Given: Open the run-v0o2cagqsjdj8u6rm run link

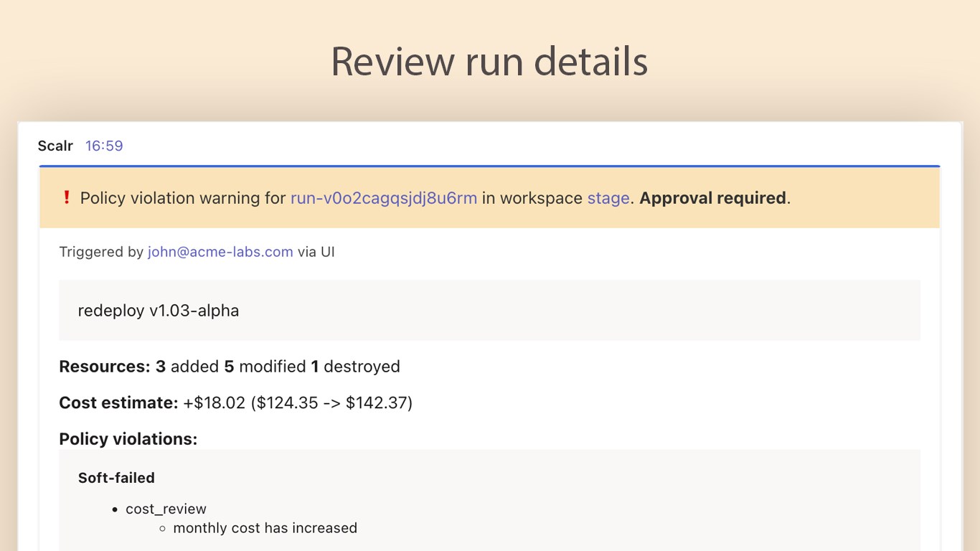Looking at the screenshot, I should 383,198.
